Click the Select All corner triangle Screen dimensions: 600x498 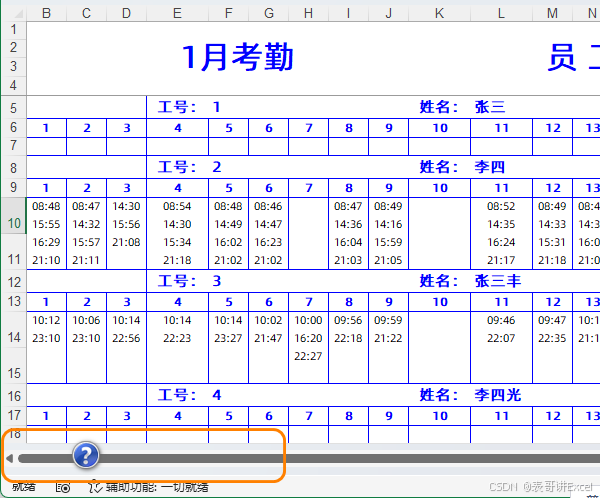(18, 14)
